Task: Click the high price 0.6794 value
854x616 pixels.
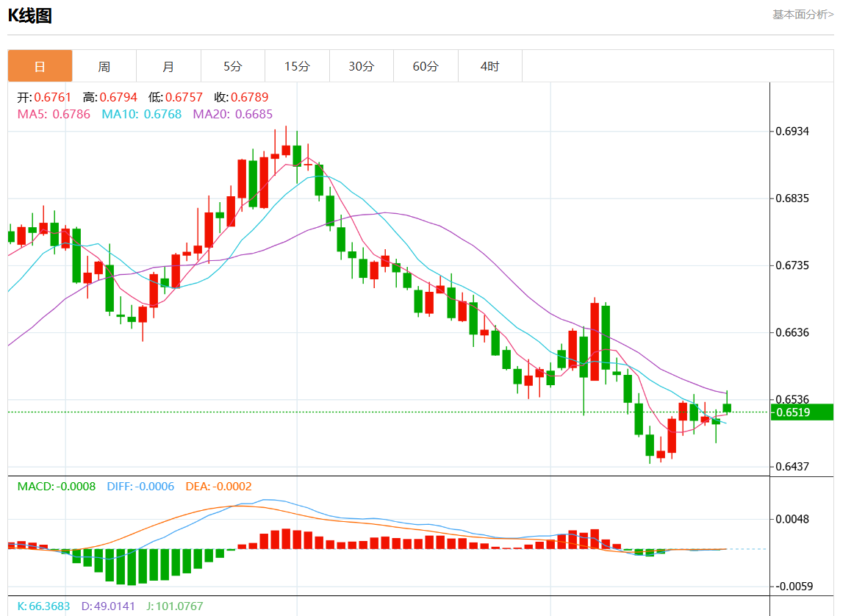Action: [x=118, y=98]
